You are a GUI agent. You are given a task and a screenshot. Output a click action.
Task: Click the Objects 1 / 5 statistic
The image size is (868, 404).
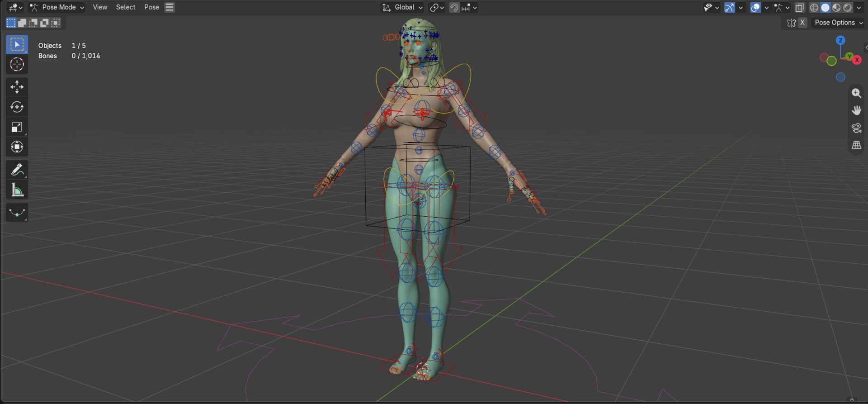point(62,46)
